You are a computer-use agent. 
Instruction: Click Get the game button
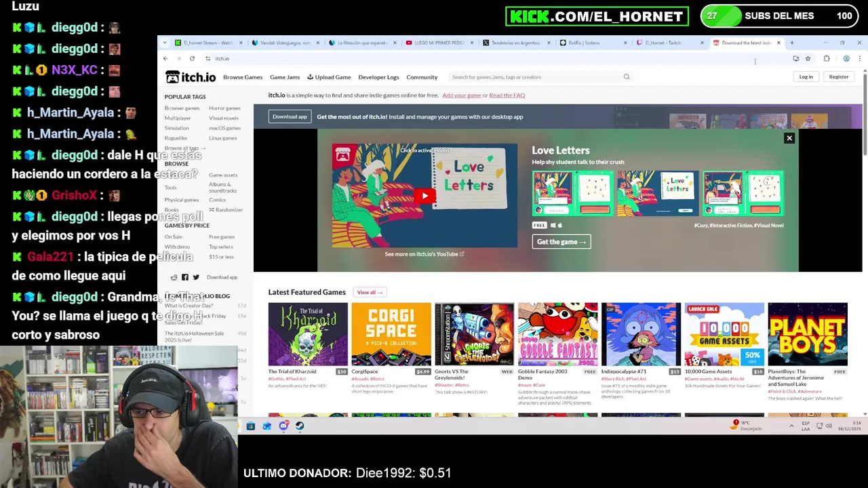pyautogui.click(x=561, y=242)
